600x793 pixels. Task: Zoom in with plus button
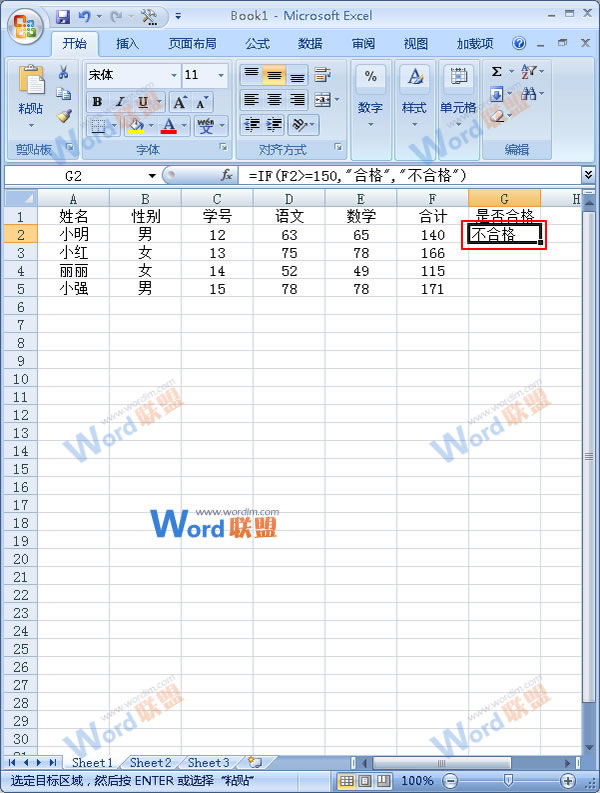tap(568, 780)
